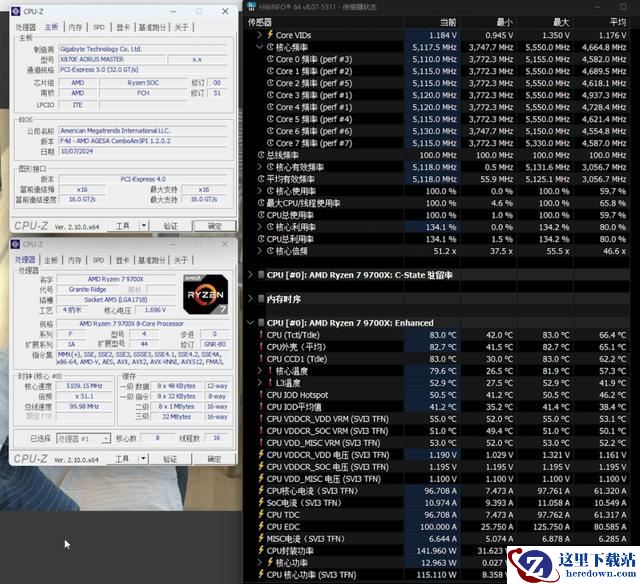Select the Core 3 频率 (perf #1) row
Image resolution: width=640 pixels, height=584 pixels.
(x=438, y=95)
